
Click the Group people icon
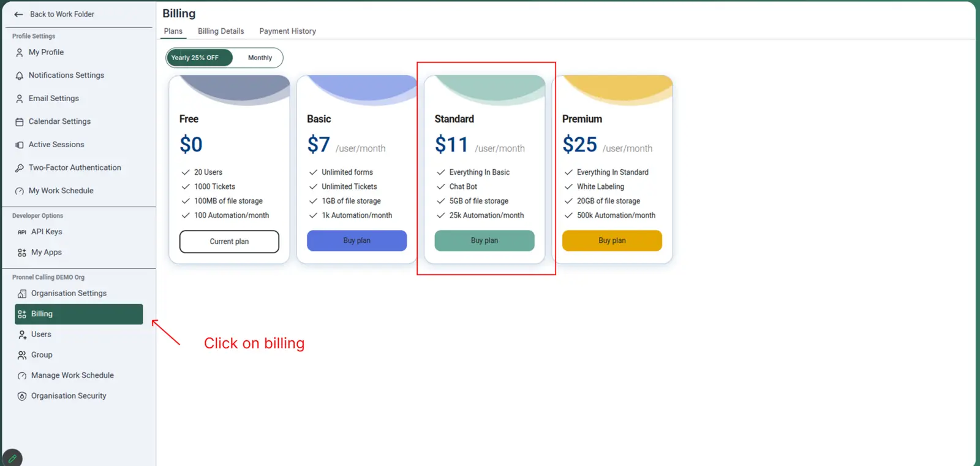22,355
